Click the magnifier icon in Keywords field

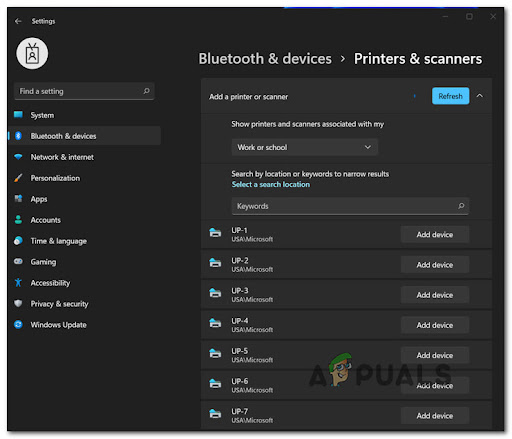461,206
